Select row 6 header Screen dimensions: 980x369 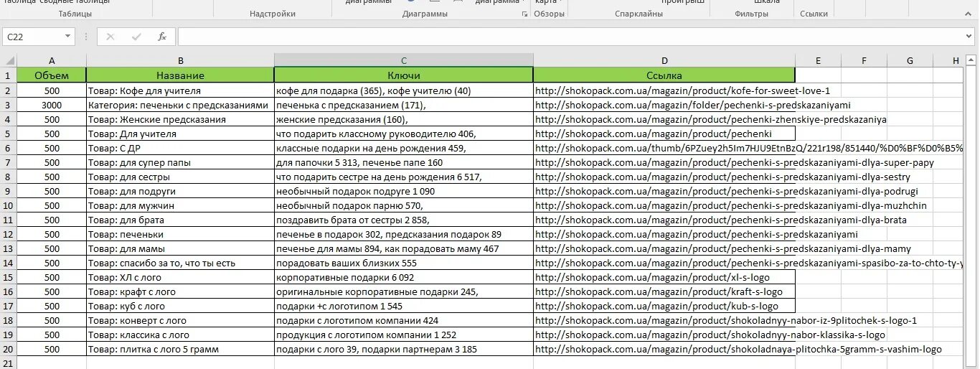click(8, 148)
